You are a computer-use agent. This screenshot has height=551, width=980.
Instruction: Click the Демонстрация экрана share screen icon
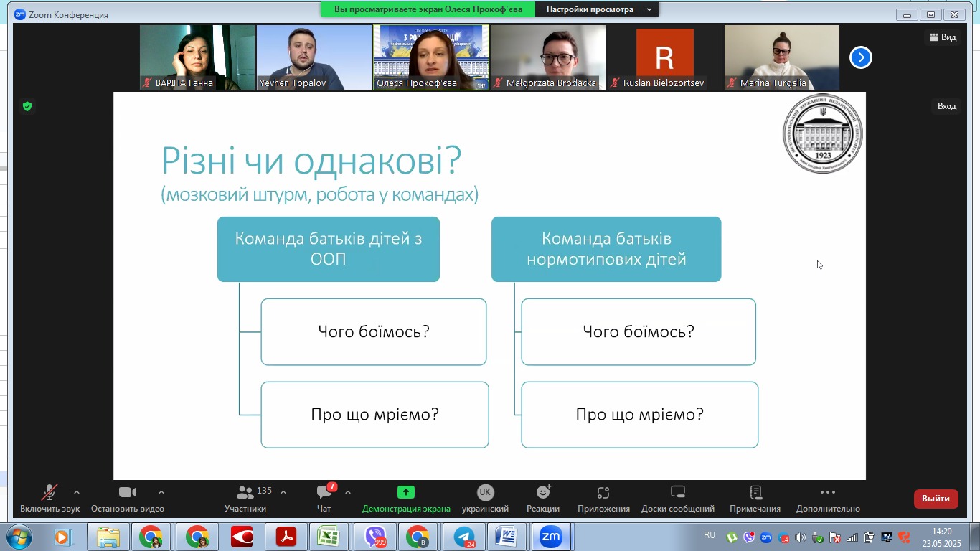point(406,492)
